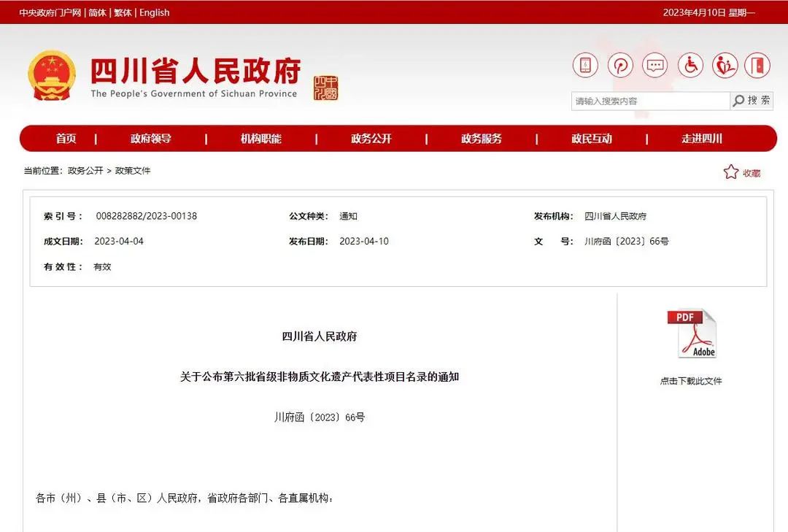Click 点击下载此文件 download link
Viewport: 788px width, 532px height.
(x=691, y=381)
